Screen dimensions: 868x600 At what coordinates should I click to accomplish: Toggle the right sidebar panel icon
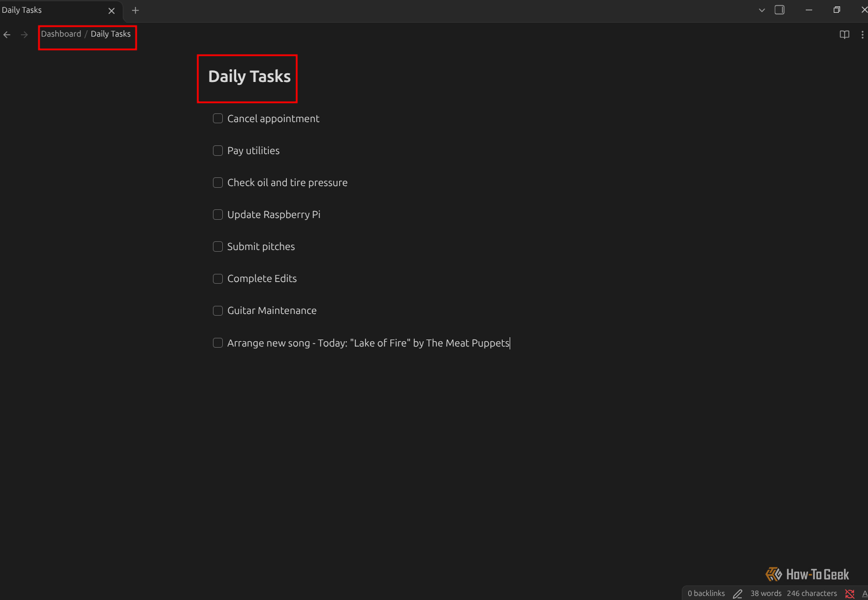[x=780, y=10]
